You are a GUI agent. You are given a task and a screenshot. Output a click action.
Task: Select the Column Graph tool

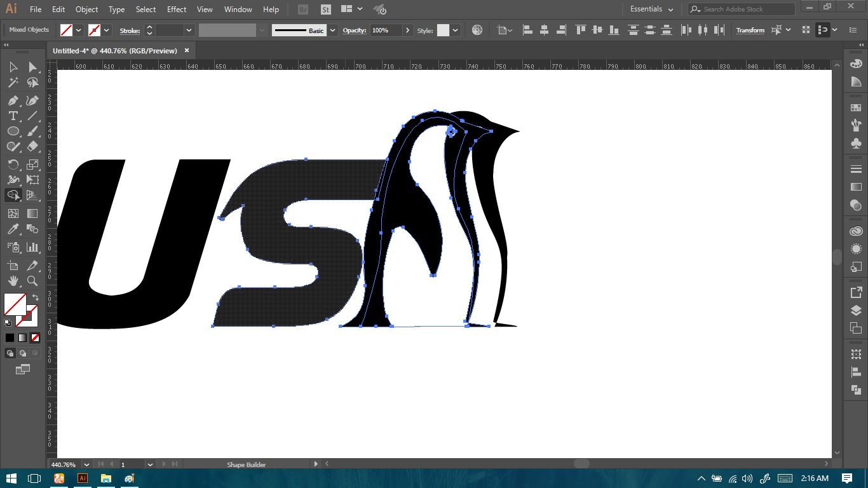tap(32, 247)
